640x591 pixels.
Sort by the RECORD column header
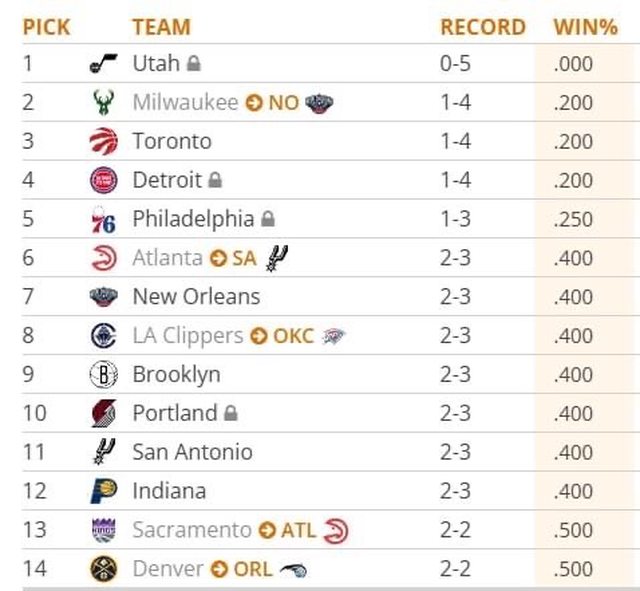click(483, 27)
